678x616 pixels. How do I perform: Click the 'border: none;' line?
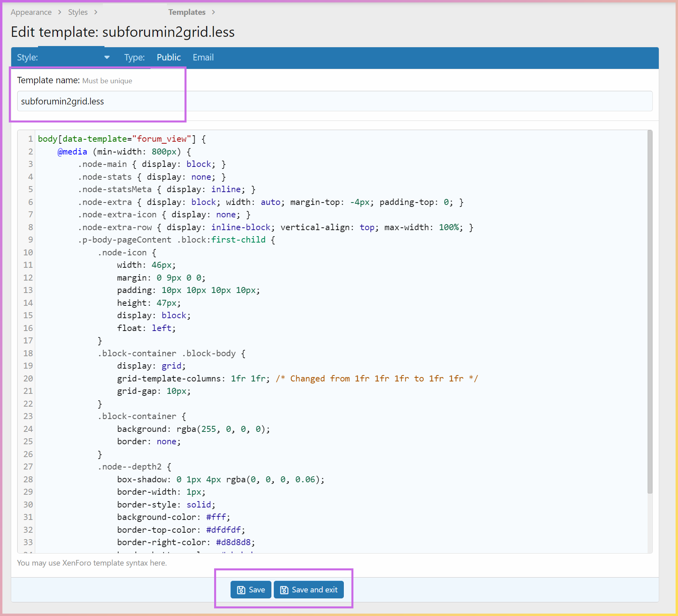click(149, 441)
